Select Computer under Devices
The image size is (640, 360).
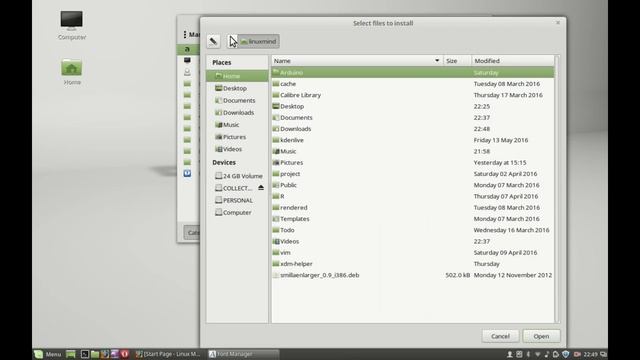pyautogui.click(x=237, y=213)
